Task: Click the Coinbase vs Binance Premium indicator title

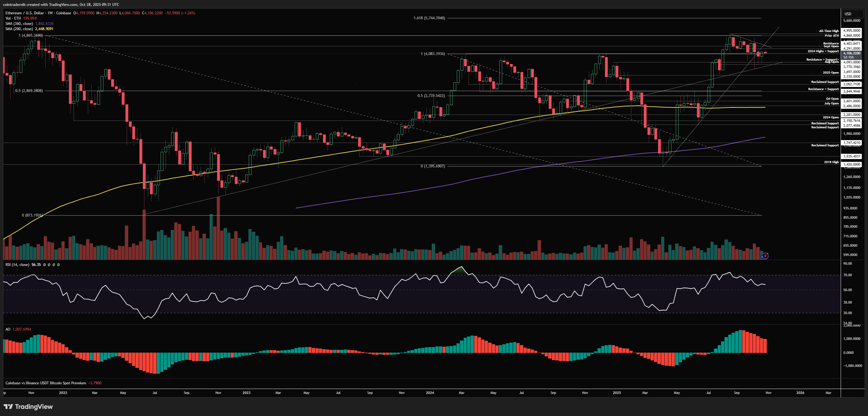Action: click(x=45, y=383)
